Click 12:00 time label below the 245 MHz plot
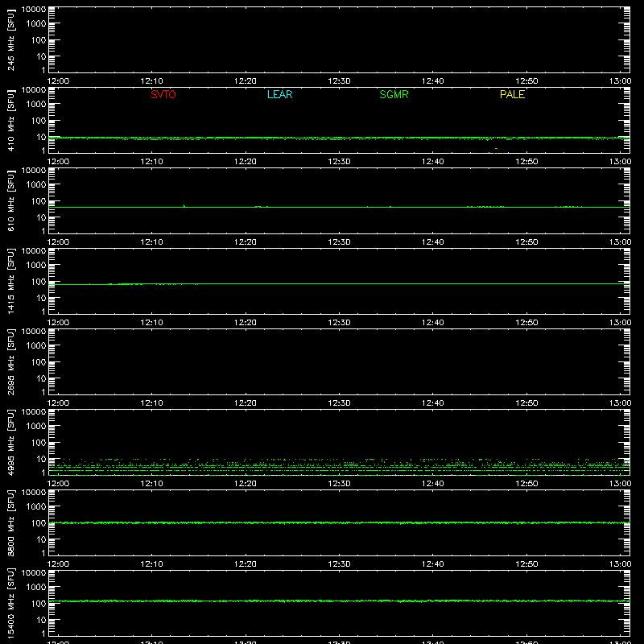644x644 pixels. [x=58, y=81]
